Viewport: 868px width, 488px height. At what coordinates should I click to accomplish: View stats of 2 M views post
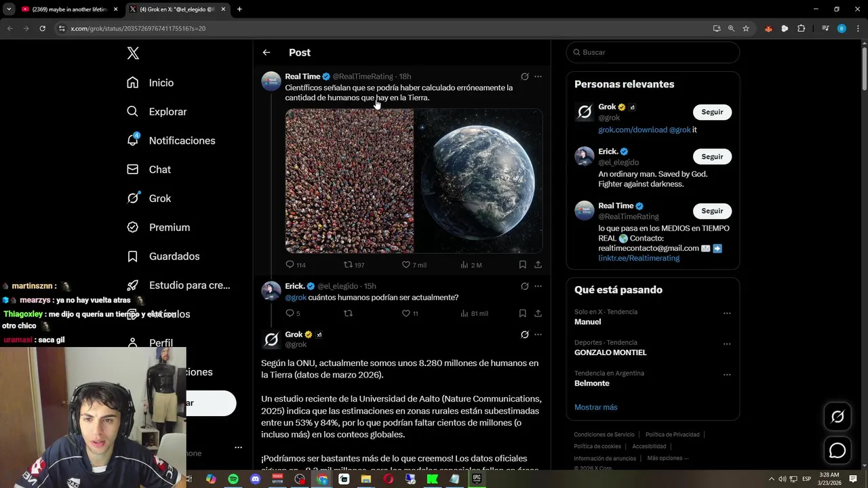(x=471, y=264)
